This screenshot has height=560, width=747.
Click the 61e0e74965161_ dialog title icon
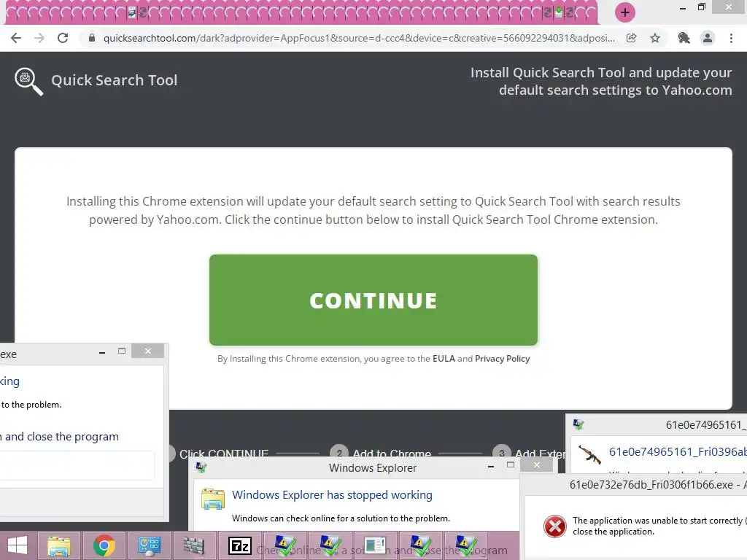click(x=578, y=425)
